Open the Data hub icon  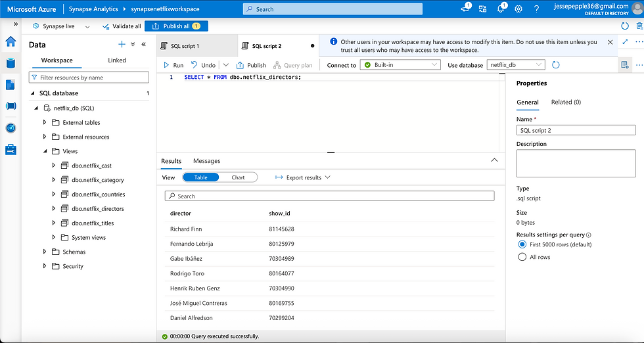click(x=11, y=63)
